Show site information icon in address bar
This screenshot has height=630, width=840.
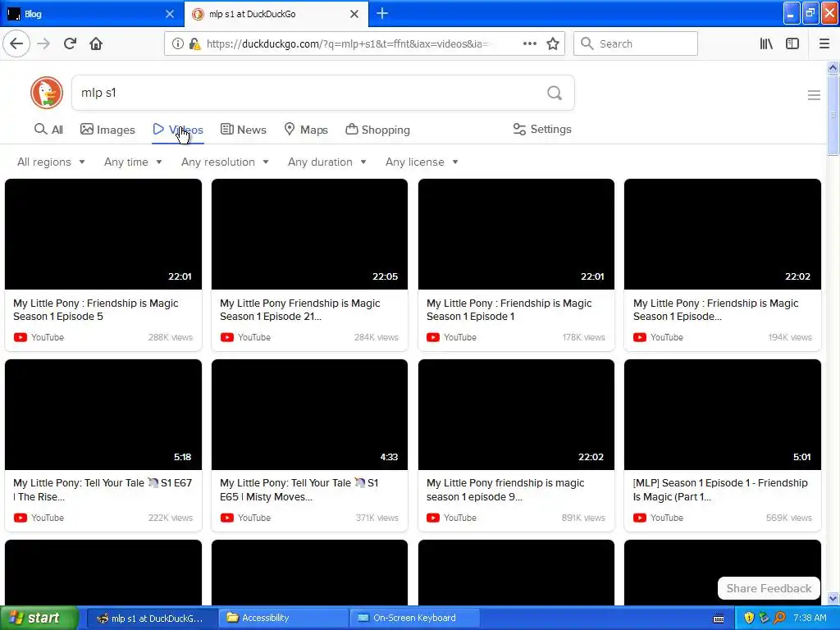click(x=177, y=43)
